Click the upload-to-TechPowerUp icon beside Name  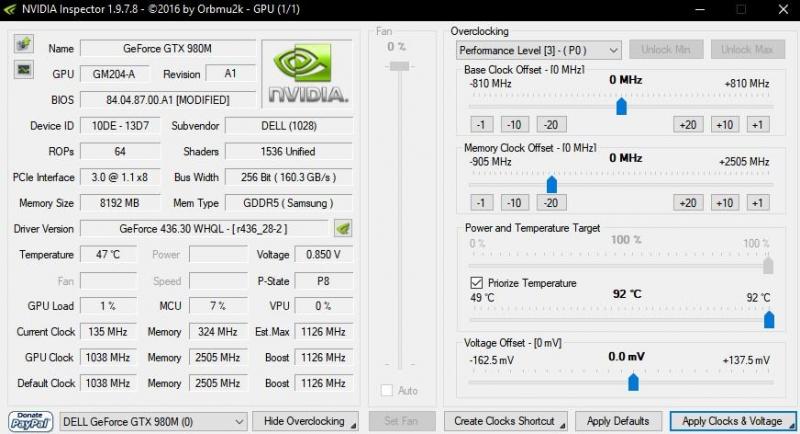23,44
